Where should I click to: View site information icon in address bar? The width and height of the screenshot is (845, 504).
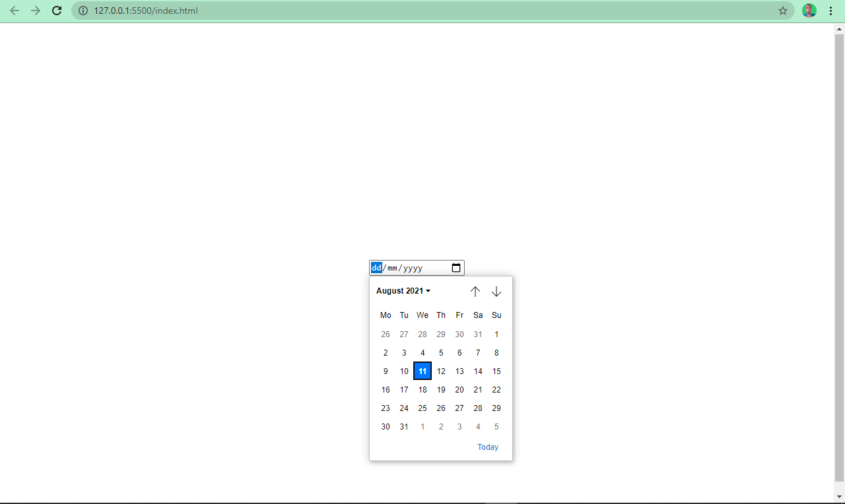tap(83, 11)
